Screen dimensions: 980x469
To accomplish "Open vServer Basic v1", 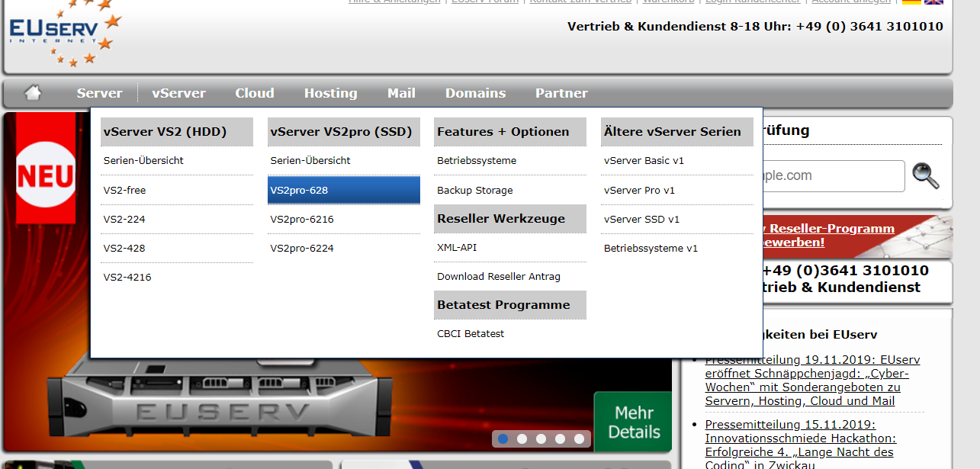I will [x=677, y=161].
